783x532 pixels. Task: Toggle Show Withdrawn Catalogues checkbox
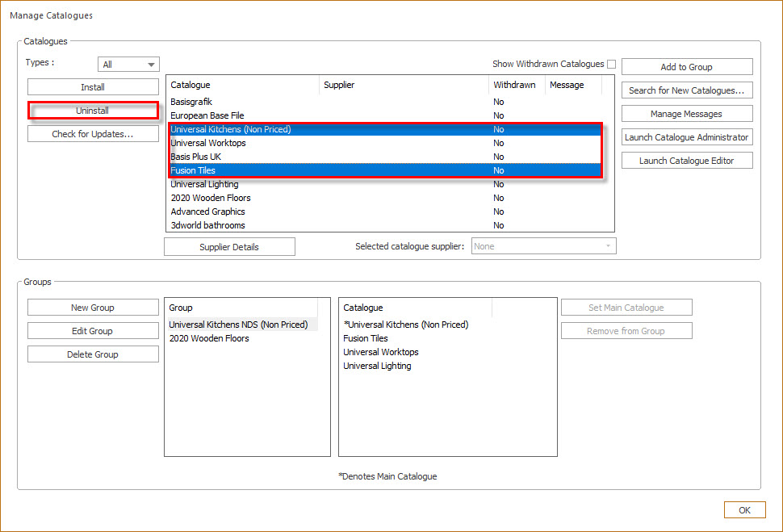(611, 64)
